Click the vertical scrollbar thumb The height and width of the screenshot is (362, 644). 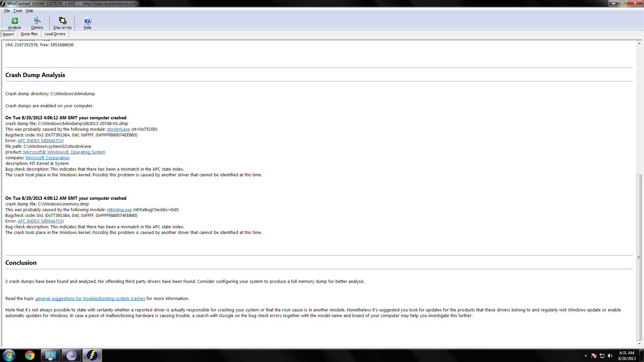[639, 256]
